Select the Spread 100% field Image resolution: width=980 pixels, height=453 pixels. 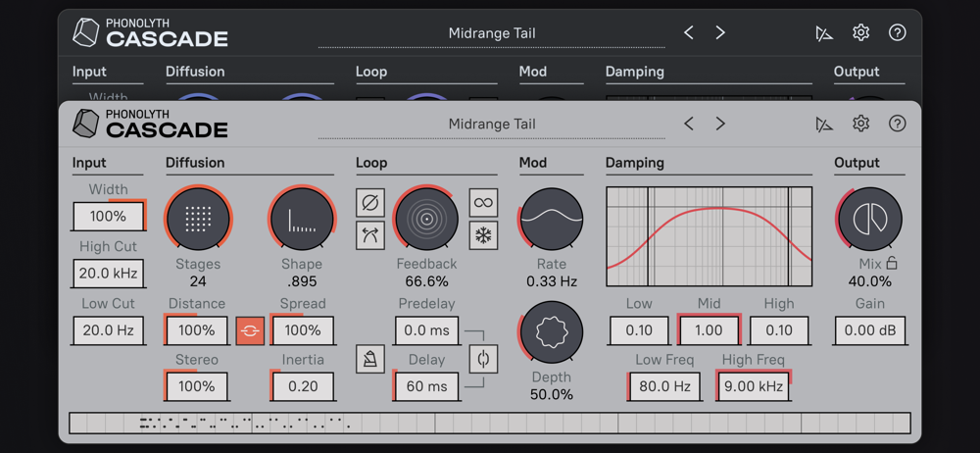[x=303, y=329]
